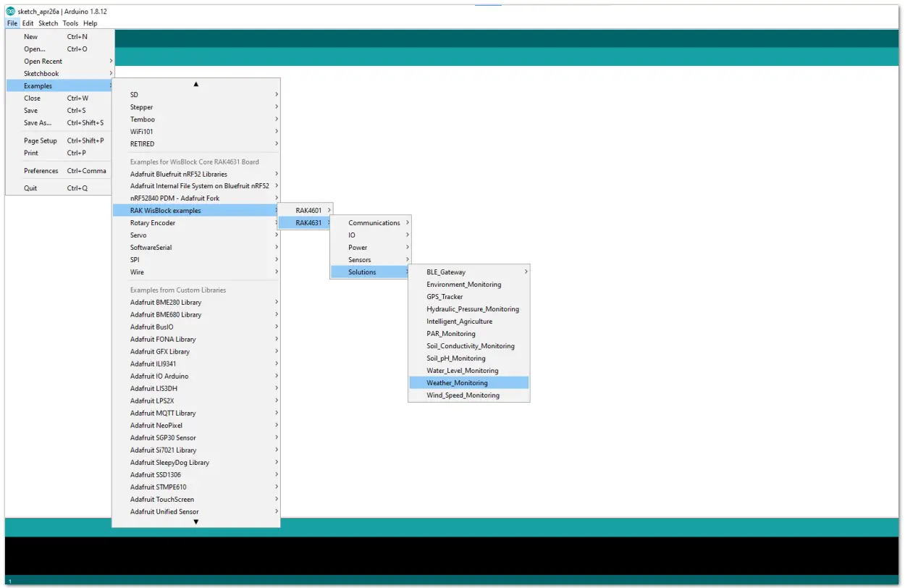This screenshot has width=905, height=588.
Task: Select the Solutions submenu
Action: (371, 272)
